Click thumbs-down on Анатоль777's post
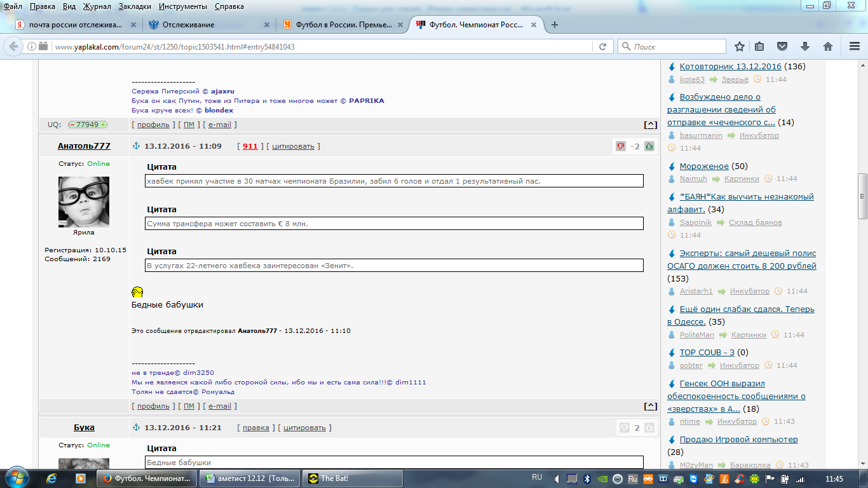The image size is (868, 488). pyautogui.click(x=621, y=146)
